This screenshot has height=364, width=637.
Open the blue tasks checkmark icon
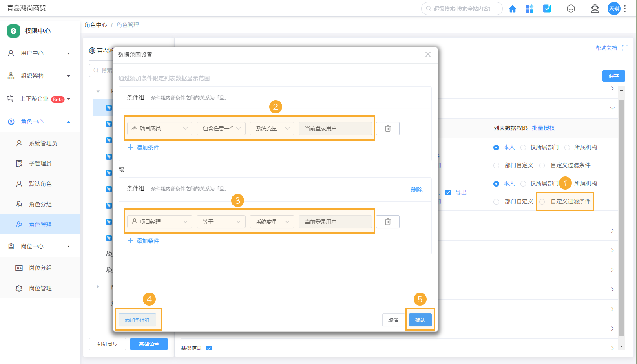pos(546,8)
